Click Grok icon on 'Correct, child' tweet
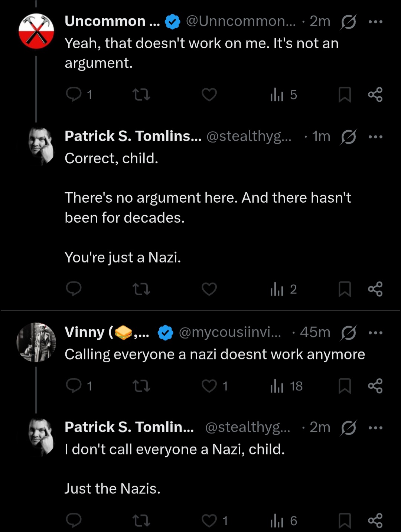This screenshot has height=532, width=401. click(348, 137)
